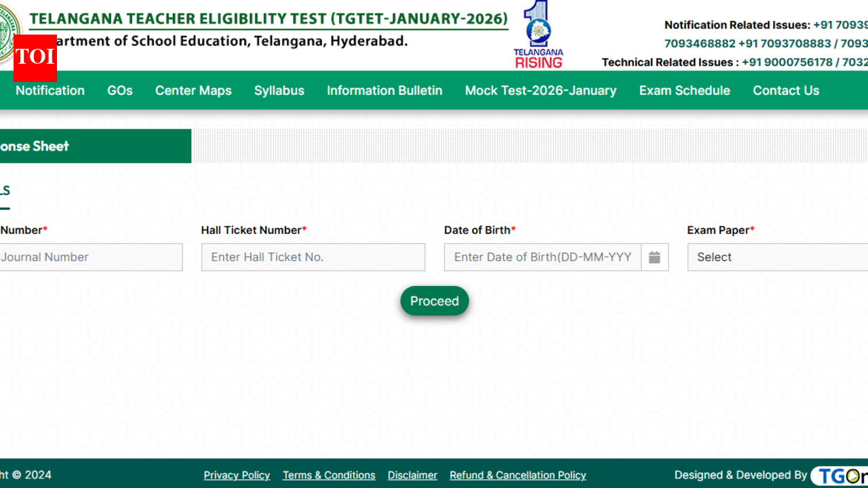Click the Telangana state seal logo
The width and height of the screenshot is (868, 488).
coord(7,27)
